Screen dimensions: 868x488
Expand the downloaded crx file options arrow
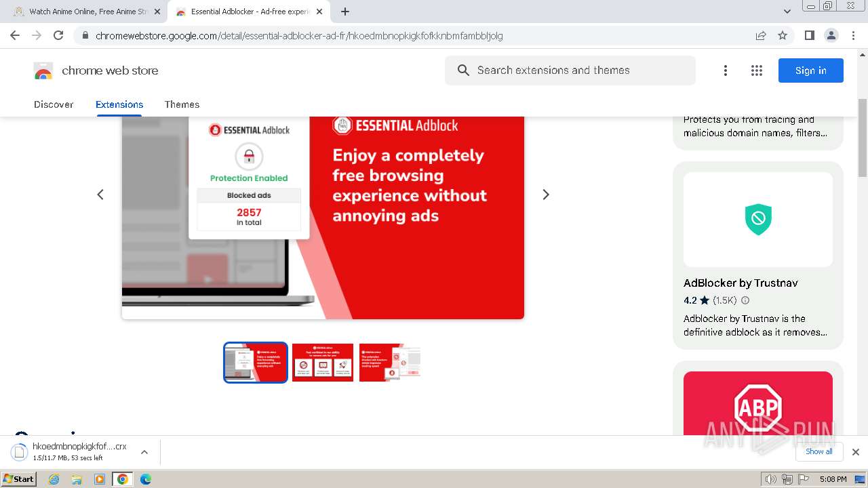point(144,452)
